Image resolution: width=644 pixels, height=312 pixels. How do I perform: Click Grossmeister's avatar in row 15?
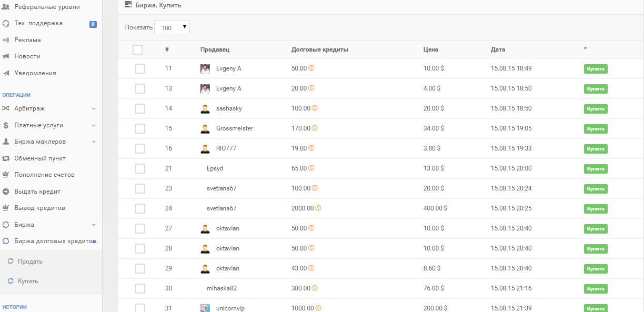205,128
